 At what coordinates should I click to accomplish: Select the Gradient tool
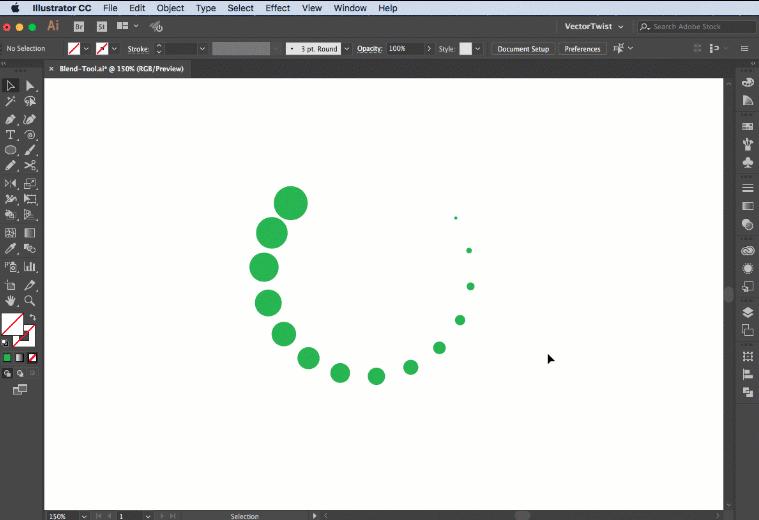tap(30, 233)
